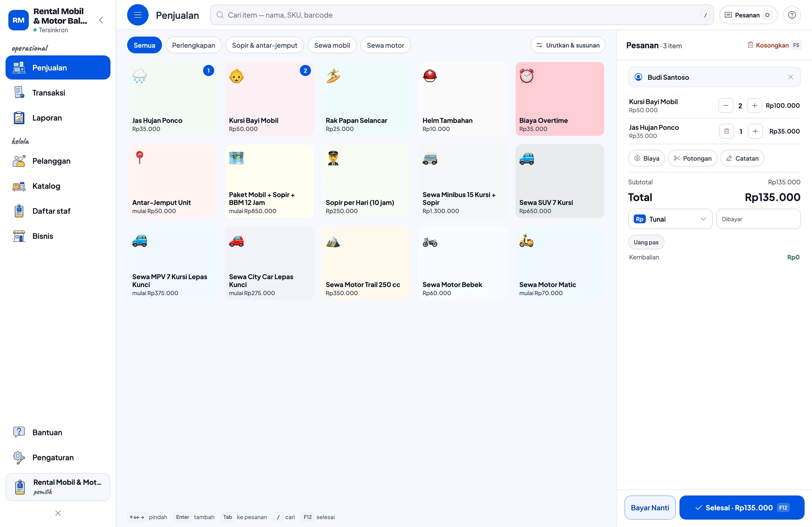Open the help question-mark icon

[x=791, y=15]
